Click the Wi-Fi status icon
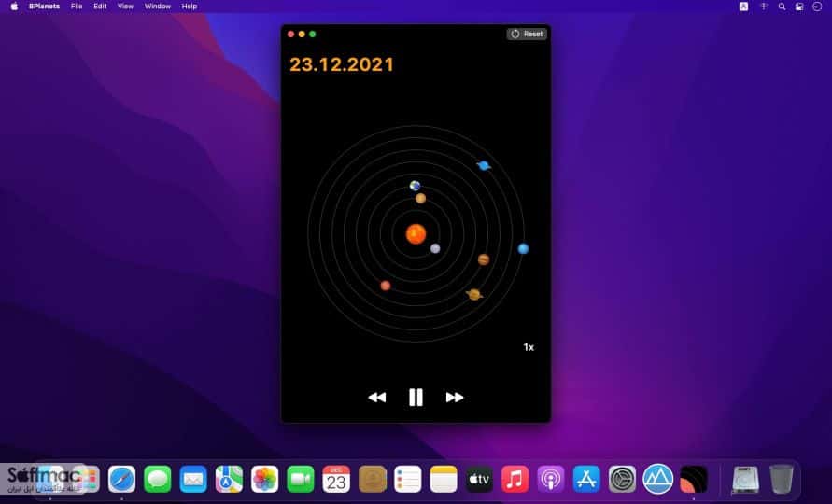The image size is (832, 504). coord(764,7)
